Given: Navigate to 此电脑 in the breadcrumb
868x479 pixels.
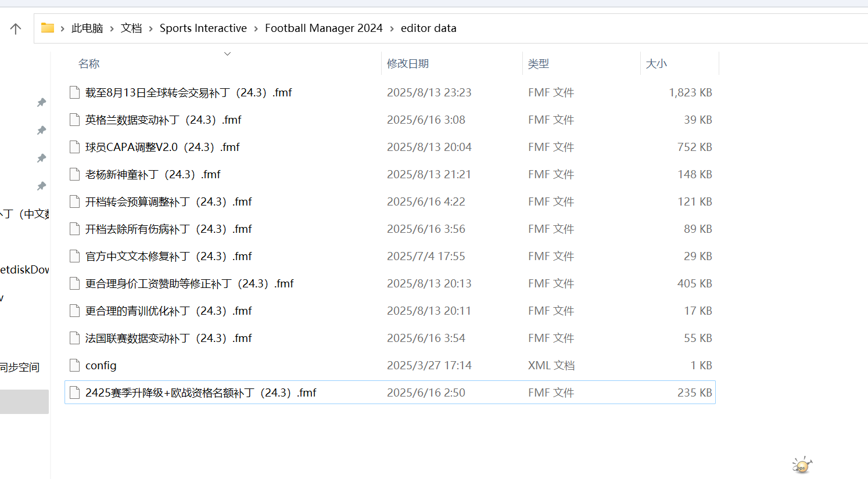Looking at the screenshot, I should coord(87,28).
